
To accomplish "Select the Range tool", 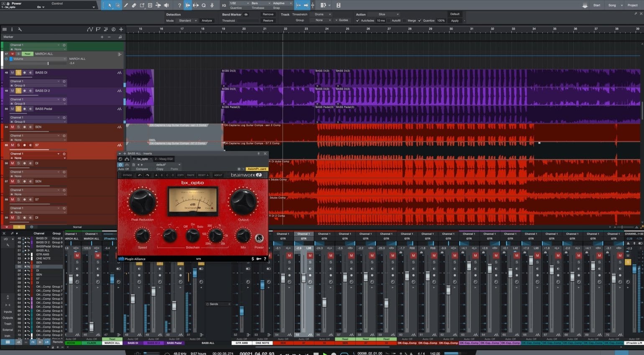I will pyautogui.click(x=118, y=5).
